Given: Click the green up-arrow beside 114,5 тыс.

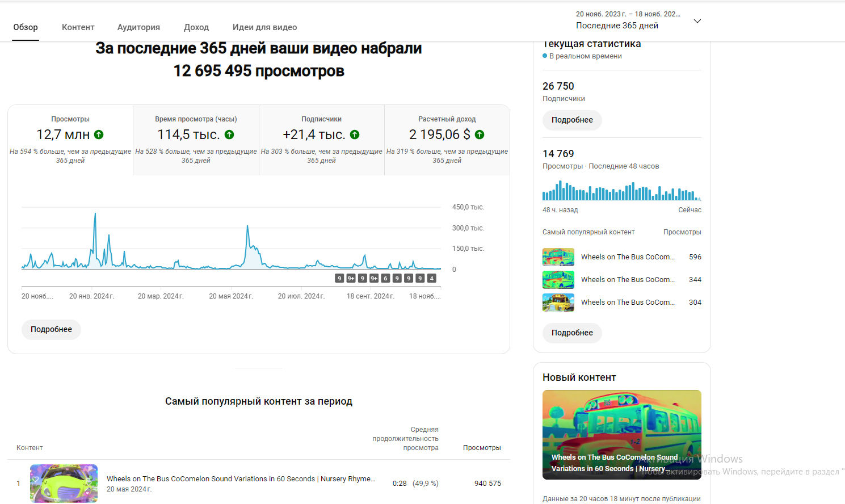Looking at the screenshot, I should click(x=229, y=135).
